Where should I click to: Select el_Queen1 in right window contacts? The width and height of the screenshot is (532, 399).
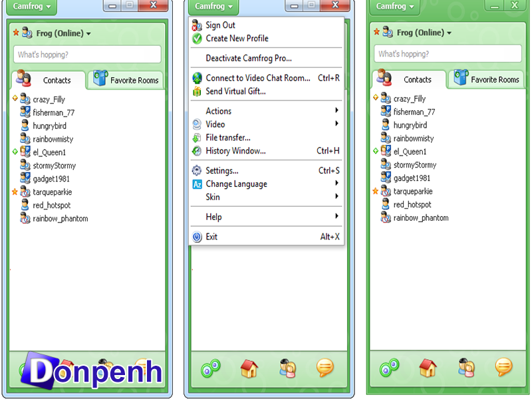tap(410, 152)
